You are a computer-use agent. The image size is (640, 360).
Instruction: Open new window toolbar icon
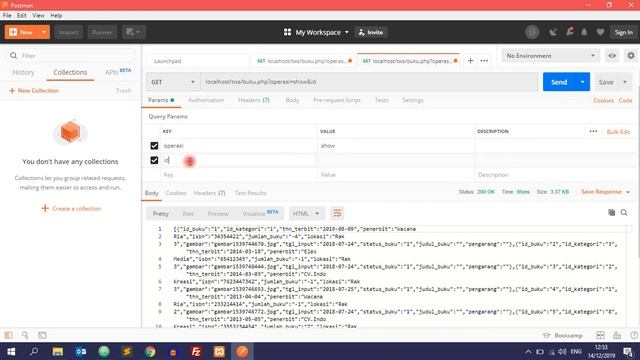click(133, 32)
